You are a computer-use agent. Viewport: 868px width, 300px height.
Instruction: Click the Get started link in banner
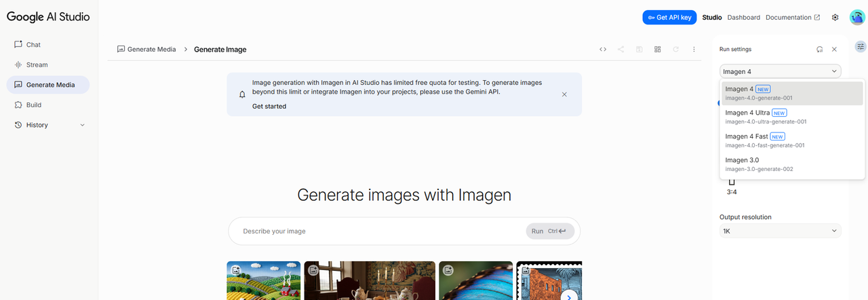tap(269, 107)
